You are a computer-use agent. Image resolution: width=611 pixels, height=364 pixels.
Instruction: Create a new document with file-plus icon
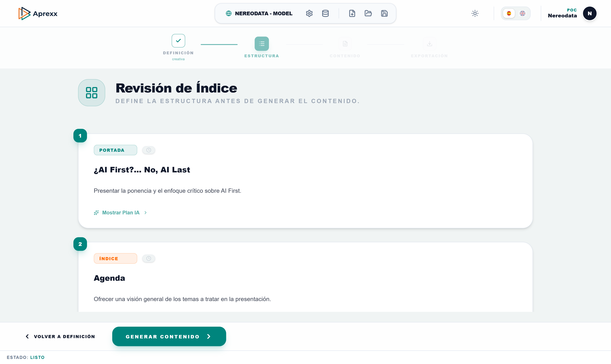pyautogui.click(x=352, y=13)
